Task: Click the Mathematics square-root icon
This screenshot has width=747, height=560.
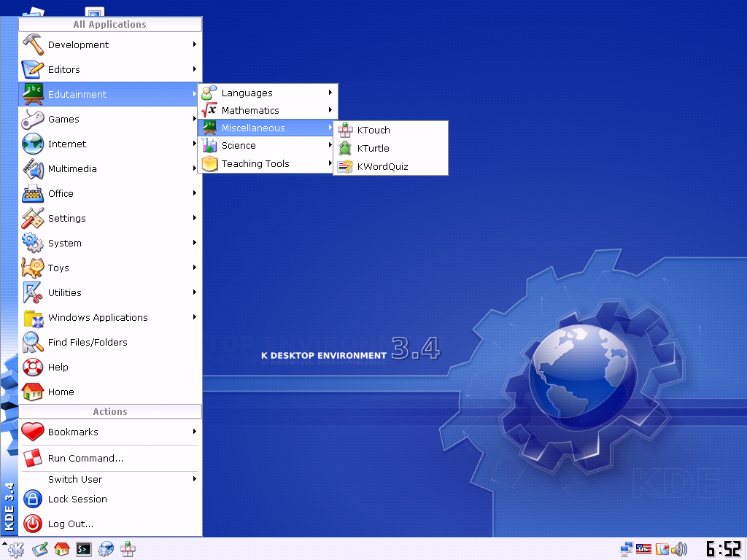Action: [x=209, y=110]
